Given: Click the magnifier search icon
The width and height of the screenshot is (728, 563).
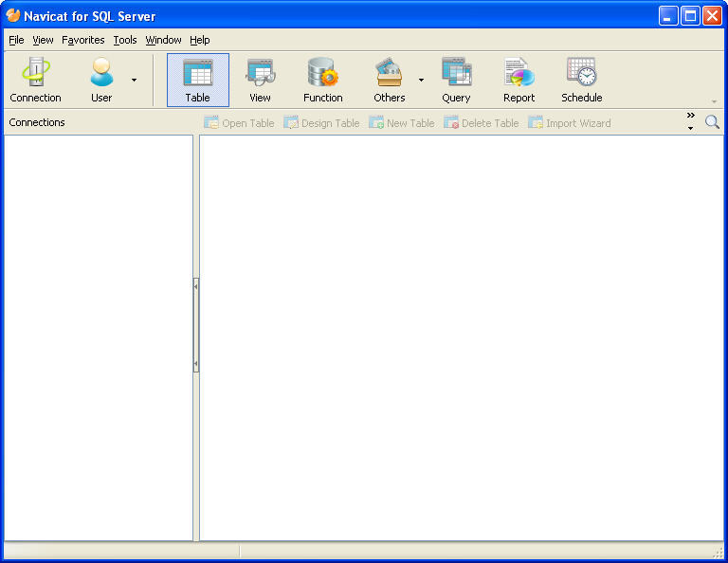Looking at the screenshot, I should (712, 122).
